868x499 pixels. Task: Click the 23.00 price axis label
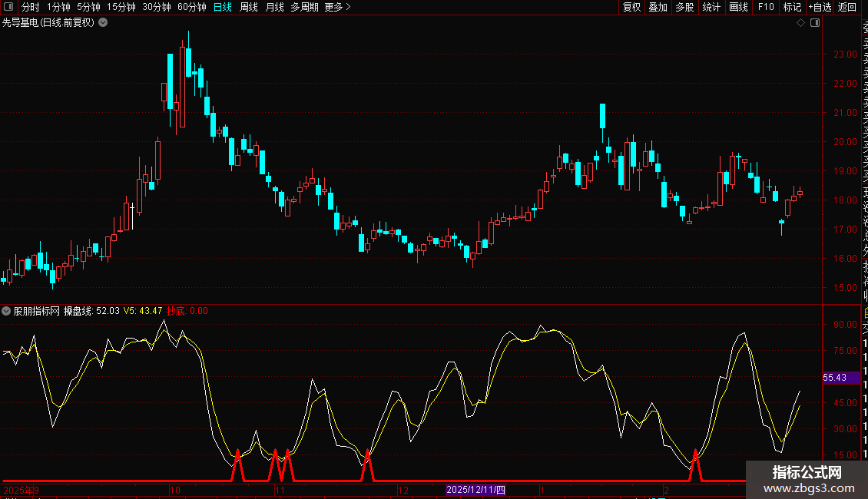point(845,55)
